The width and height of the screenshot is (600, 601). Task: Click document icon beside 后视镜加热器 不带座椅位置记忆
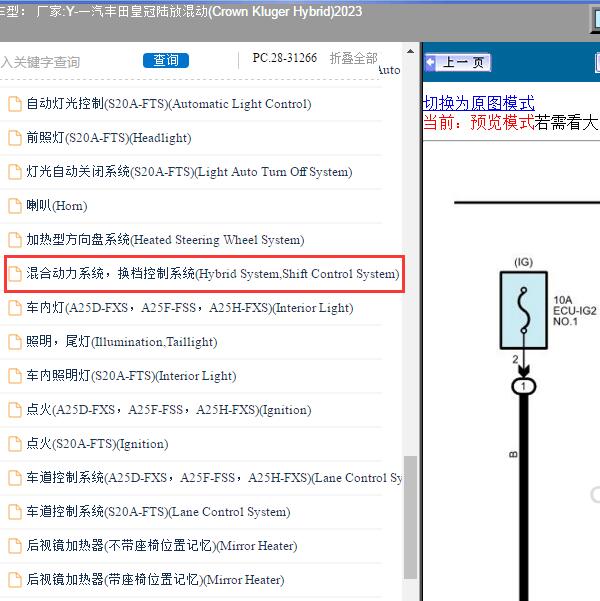click(15, 546)
